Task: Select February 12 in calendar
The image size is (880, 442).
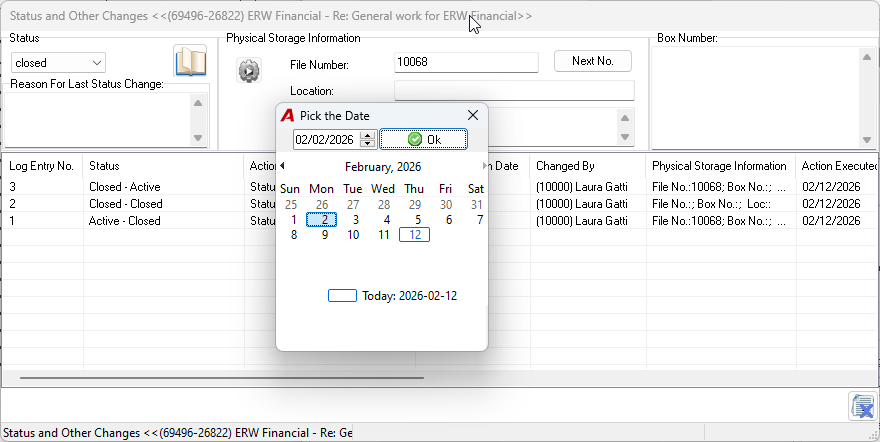Action: coord(414,235)
